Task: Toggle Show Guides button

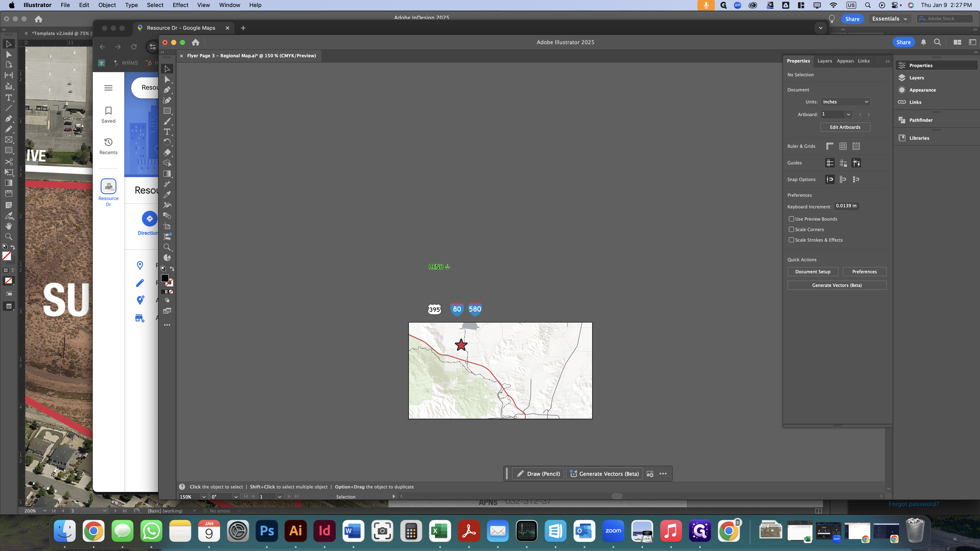Action: [830, 163]
